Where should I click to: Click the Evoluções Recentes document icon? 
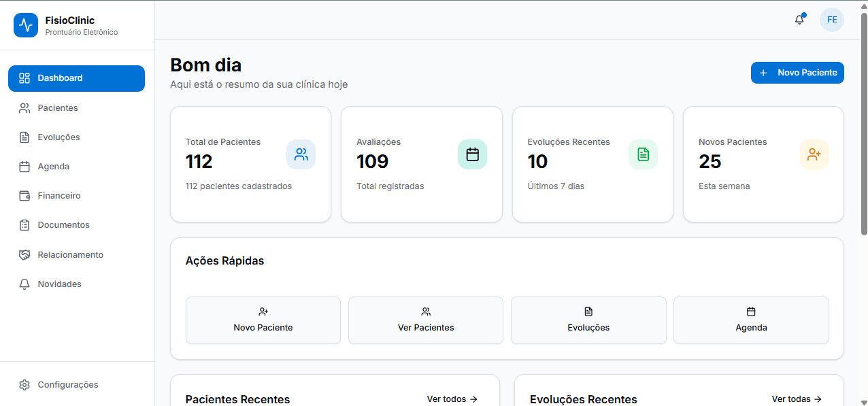[643, 154]
